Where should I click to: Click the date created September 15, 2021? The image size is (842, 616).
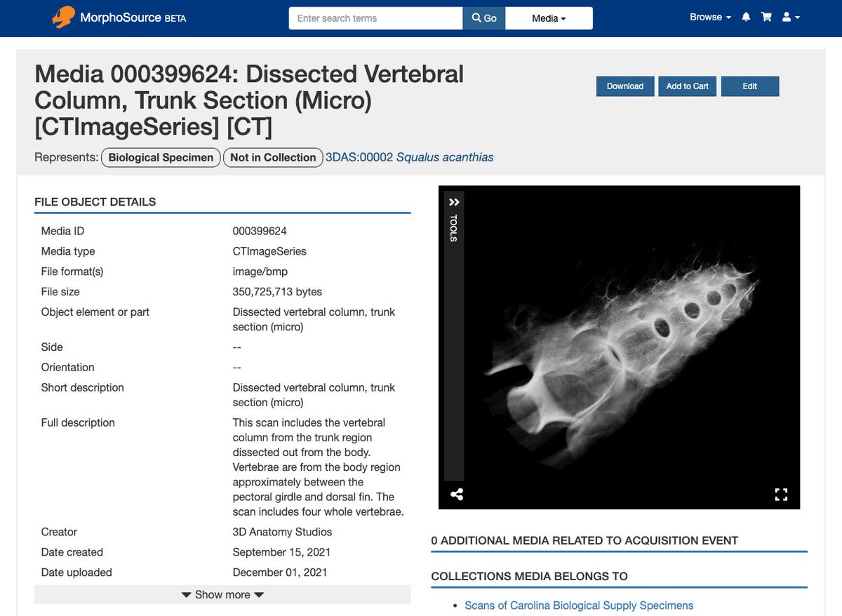281,552
